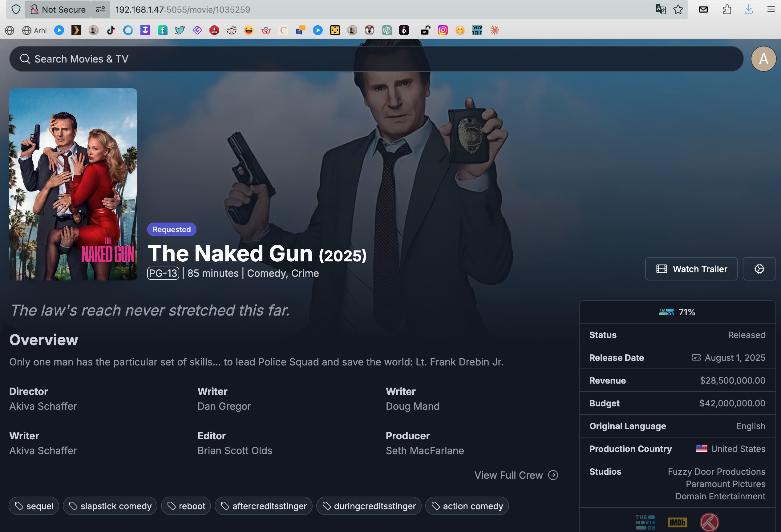Open the site permissions icon in address bar
781x532 pixels.
click(x=100, y=10)
